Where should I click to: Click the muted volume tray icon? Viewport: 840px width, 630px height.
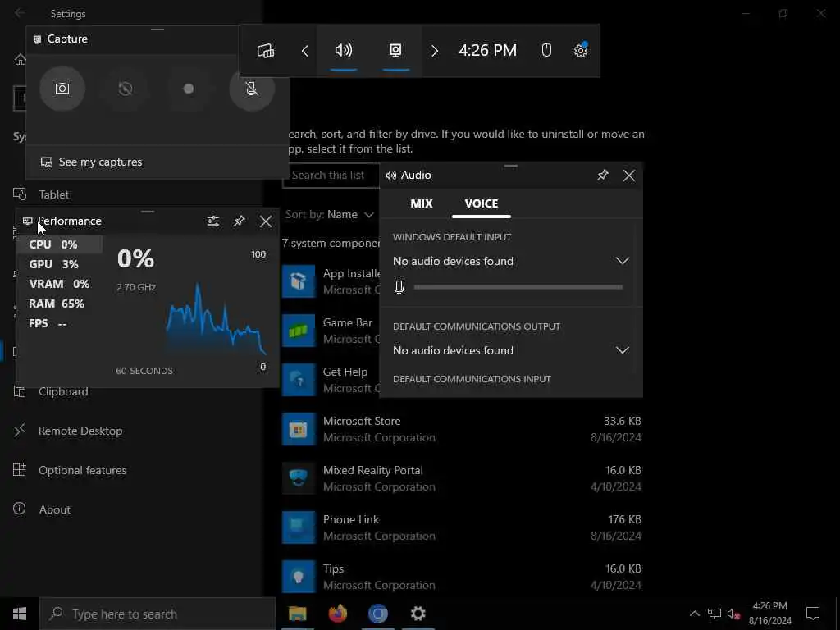[x=733, y=614]
